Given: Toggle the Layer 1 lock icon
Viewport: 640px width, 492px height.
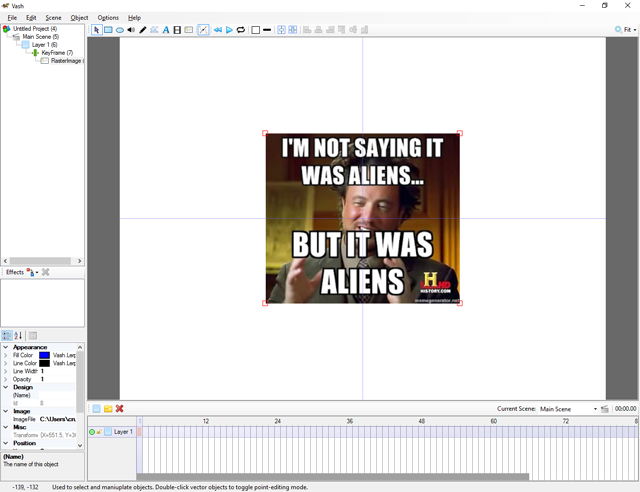Looking at the screenshot, I should coord(99,432).
